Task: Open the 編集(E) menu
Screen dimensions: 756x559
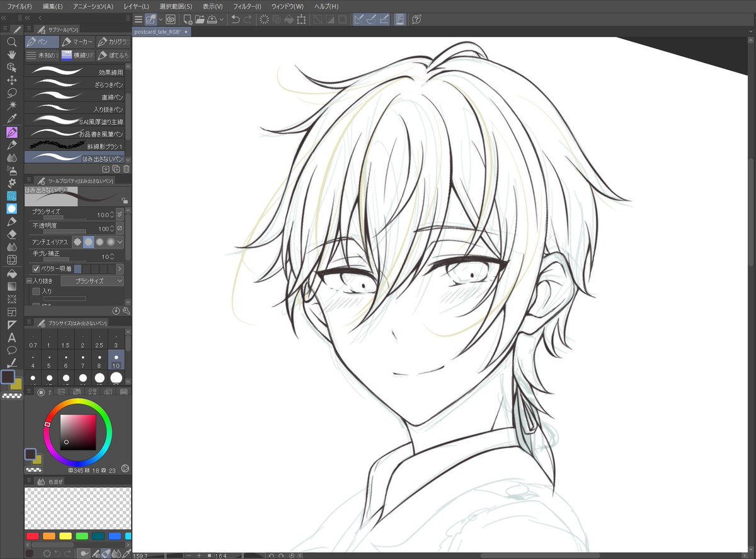Action: (x=52, y=6)
